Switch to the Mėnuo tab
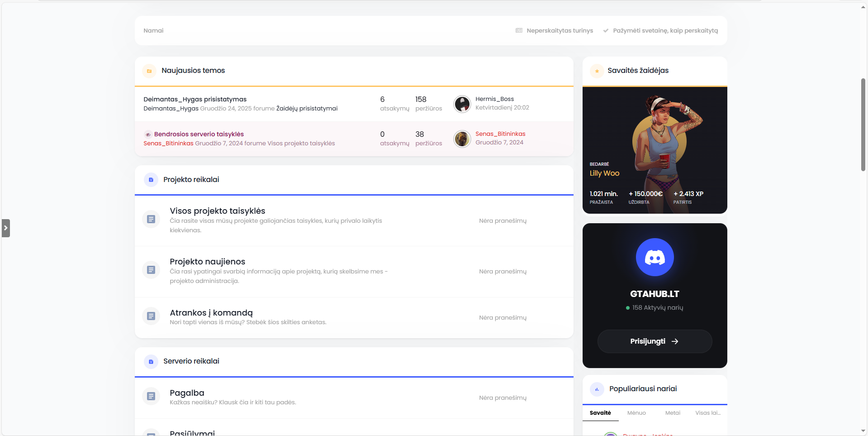Screen dimensions: 868x436 [x=636, y=413]
